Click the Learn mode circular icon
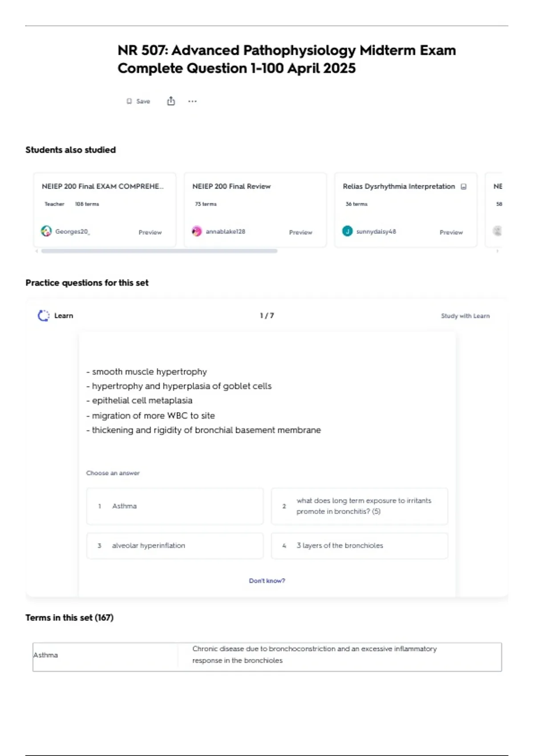 tap(44, 316)
